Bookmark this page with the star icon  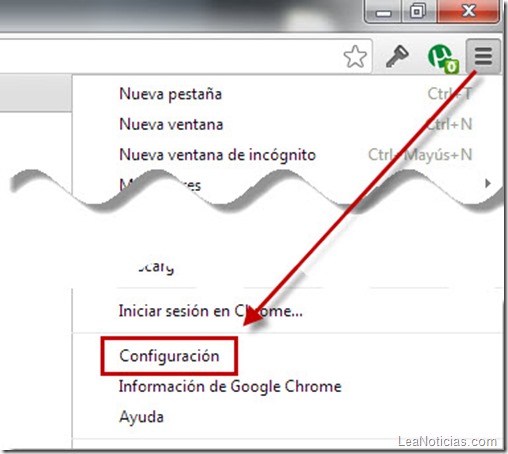click(x=355, y=56)
